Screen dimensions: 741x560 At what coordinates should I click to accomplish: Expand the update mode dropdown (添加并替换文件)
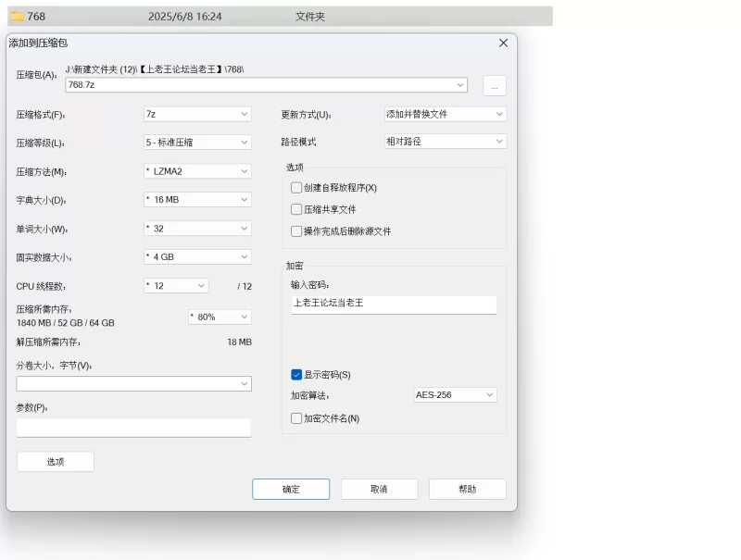point(445,115)
